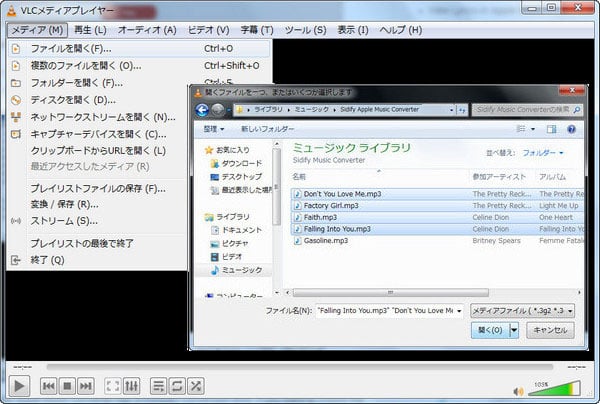Screen dimensions: 600x404
Task: Select Factory Girl.mp3 file
Action: point(437,206)
